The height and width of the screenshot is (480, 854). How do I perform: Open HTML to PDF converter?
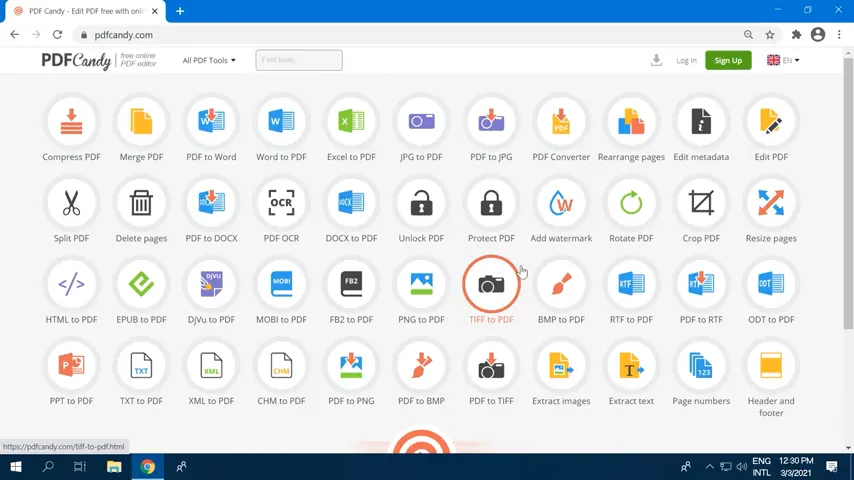71,284
